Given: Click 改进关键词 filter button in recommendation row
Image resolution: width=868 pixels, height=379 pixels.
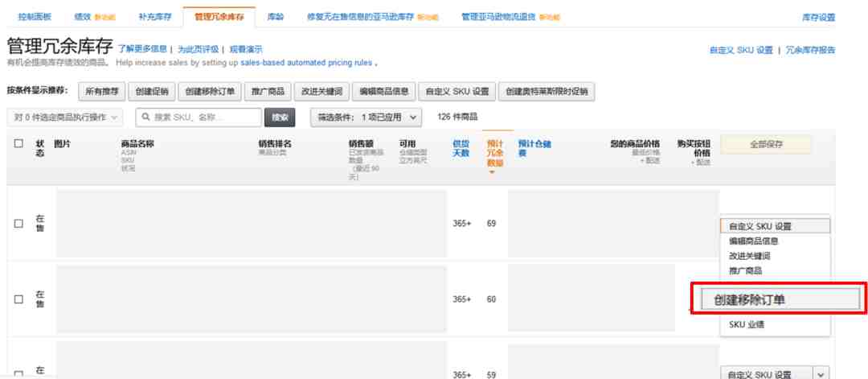Looking at the screenshot, I should [321, 92].
